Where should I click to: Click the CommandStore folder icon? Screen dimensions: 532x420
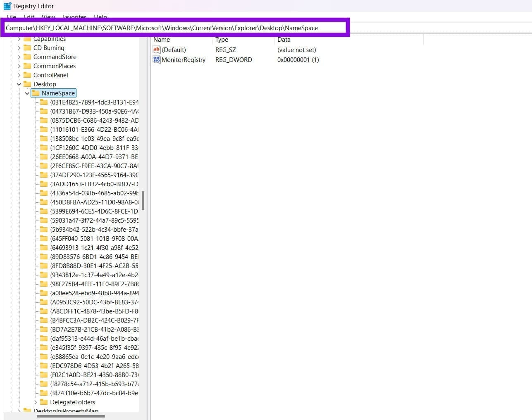click(27, 57)
